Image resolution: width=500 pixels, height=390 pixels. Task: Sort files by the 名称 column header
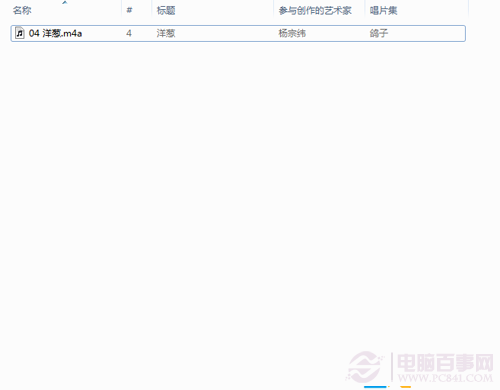tap(22, 11)
